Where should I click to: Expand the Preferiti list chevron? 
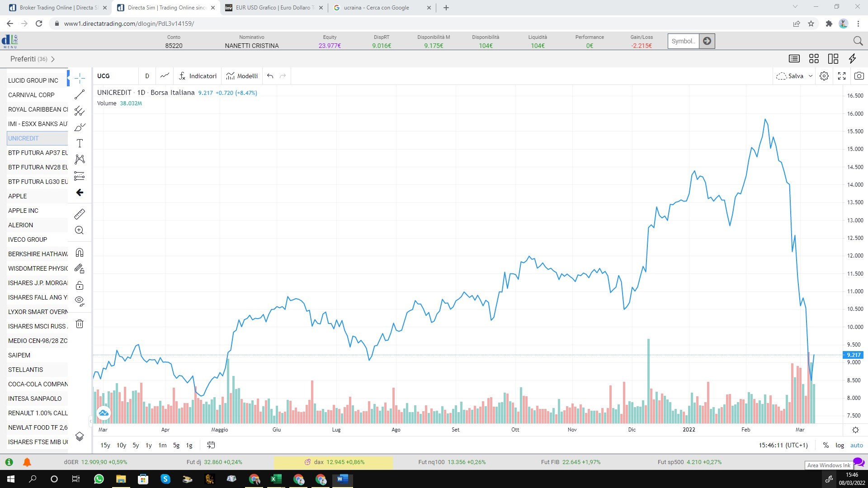click(x=53, y=59)
